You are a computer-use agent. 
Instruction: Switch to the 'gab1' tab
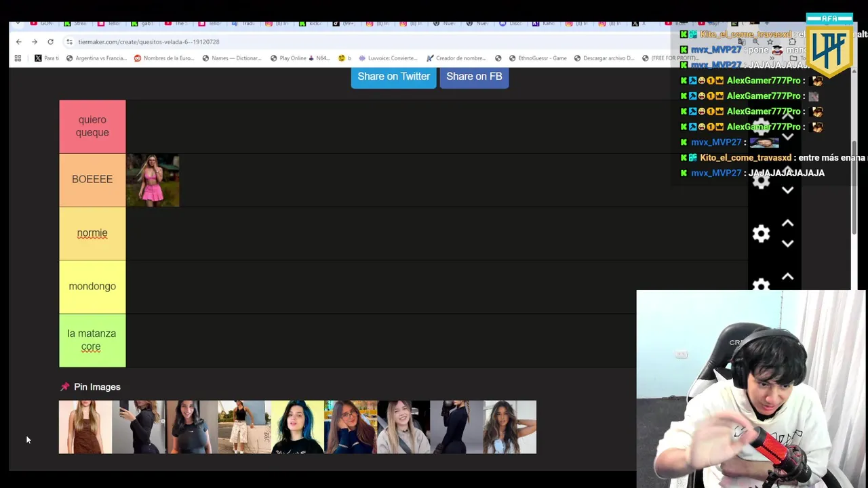point(142,24)
